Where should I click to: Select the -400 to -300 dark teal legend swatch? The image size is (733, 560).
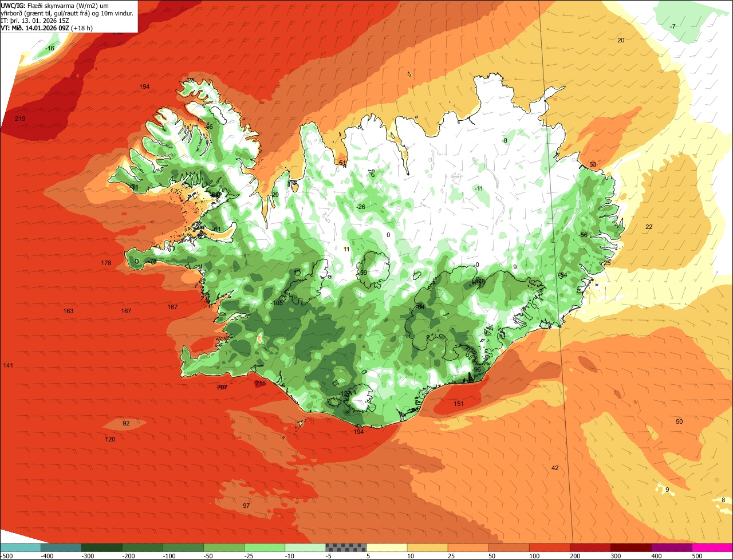point(61,547)
